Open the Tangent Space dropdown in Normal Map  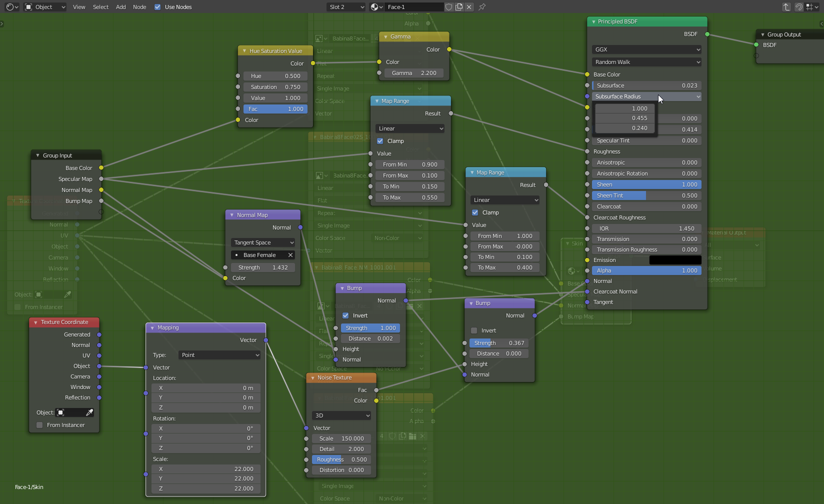(x=263, y=242)
